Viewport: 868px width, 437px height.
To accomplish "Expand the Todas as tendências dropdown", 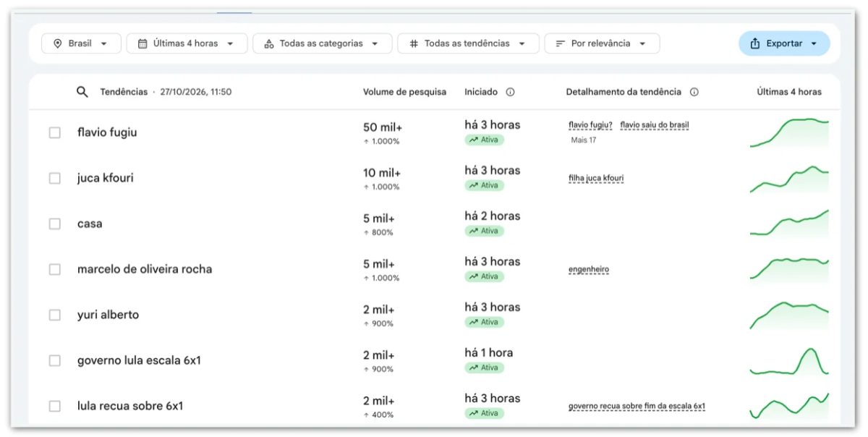I will tap(468, 43).
